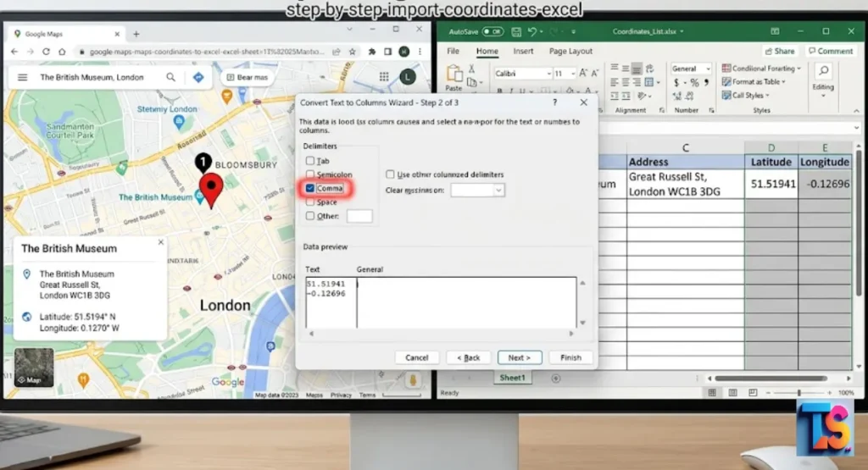Click Cancel in the wizard dialog
Screen dimensions: 868x470
click(417, 357)
